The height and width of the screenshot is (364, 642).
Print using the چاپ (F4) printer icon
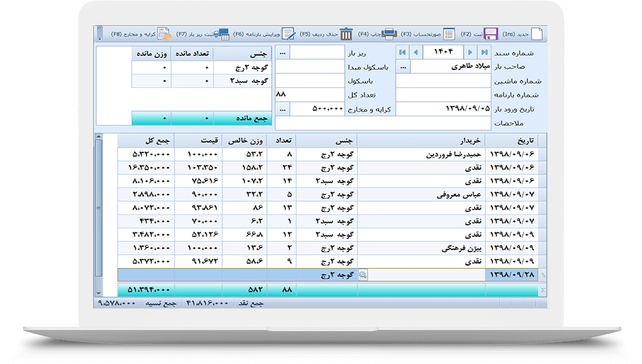[x=390, y=34]
